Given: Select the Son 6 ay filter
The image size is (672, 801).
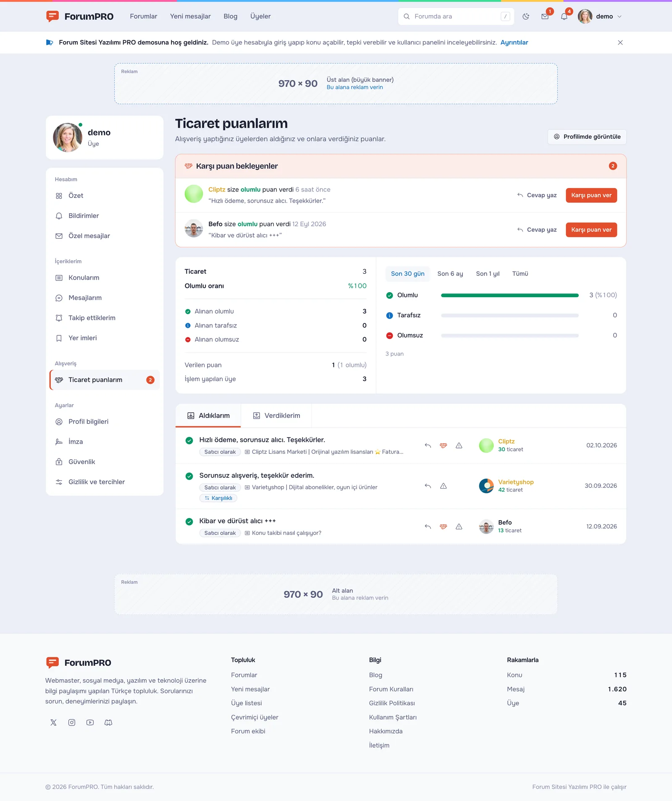Looking at the screenshot, I should 450,274.
